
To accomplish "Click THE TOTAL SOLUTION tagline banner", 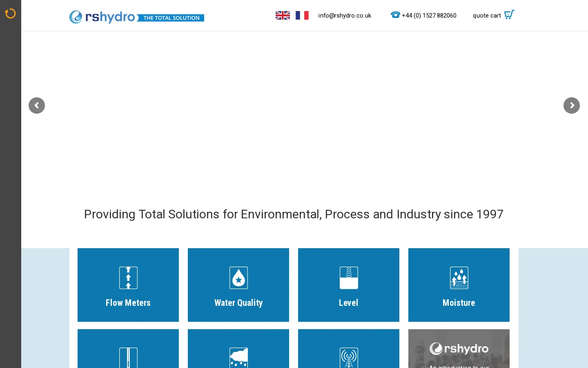I will 171,18.
